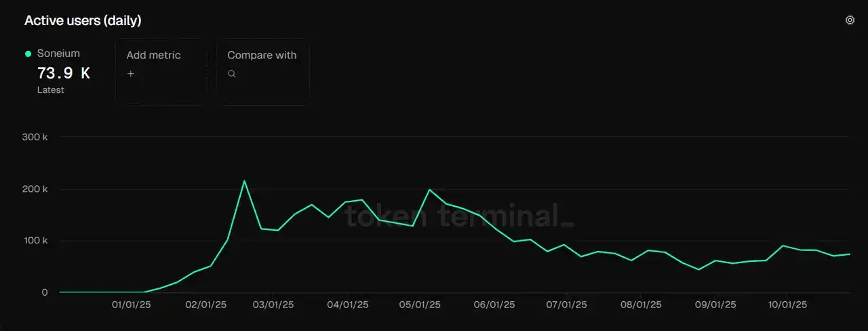The height and width of the screenshot is (331, 868).
Task: Toggle the Soneium series label
Action: (58, 54)
